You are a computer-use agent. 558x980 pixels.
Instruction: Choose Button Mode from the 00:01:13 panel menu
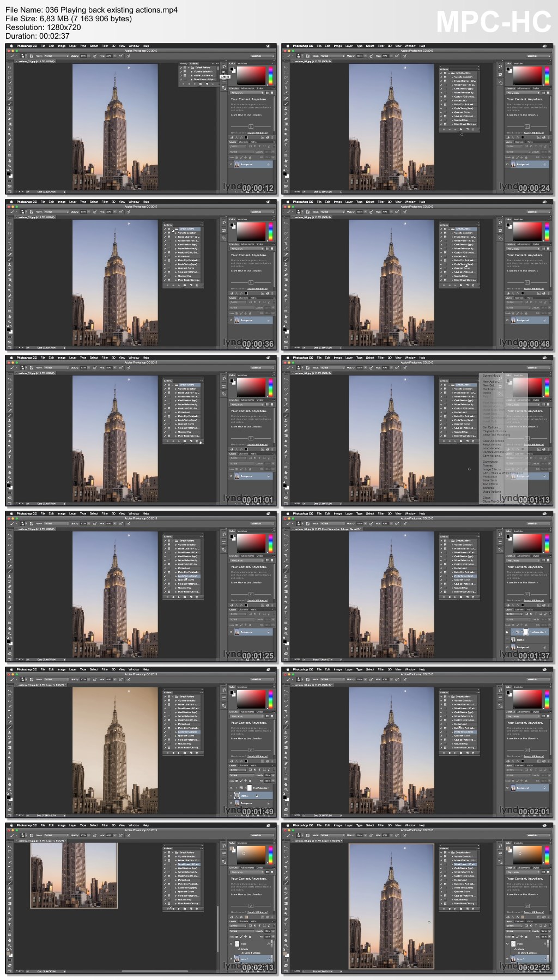point(491,376)
